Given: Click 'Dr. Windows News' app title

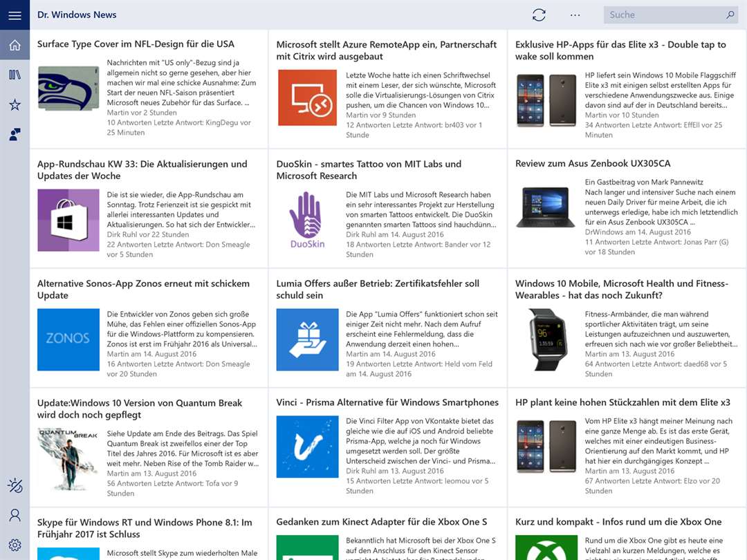Looking at the screenshot, I should (77, 15).
